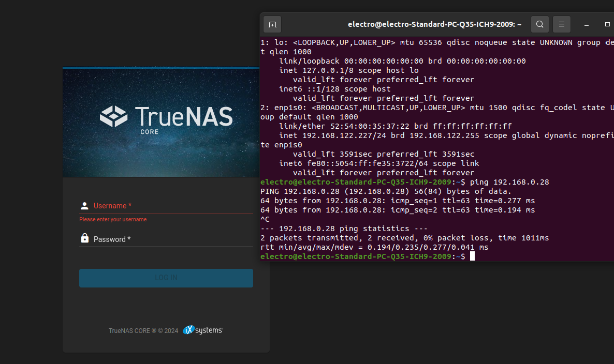Click the 'rtt min/avg/max/mdev' result line
The height and width of the screenshot is (364, 614).
[x=374, y=247]
